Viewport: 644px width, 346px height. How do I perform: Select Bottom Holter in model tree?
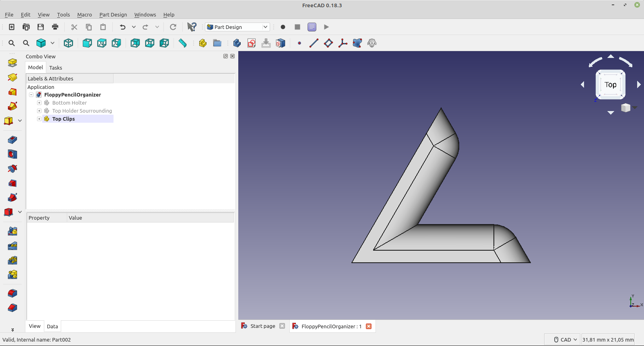tap(70, 103)
